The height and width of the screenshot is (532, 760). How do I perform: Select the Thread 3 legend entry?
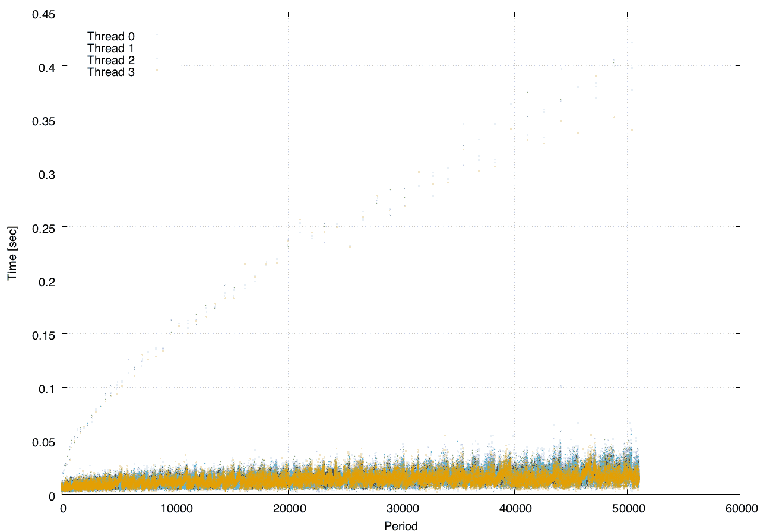pyautogui.click(x=111, y=72)
